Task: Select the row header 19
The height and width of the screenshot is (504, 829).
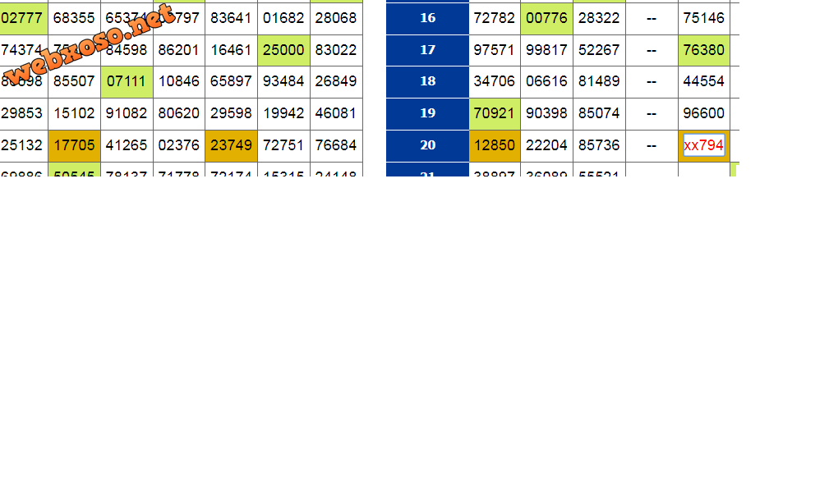Action: 427,113
